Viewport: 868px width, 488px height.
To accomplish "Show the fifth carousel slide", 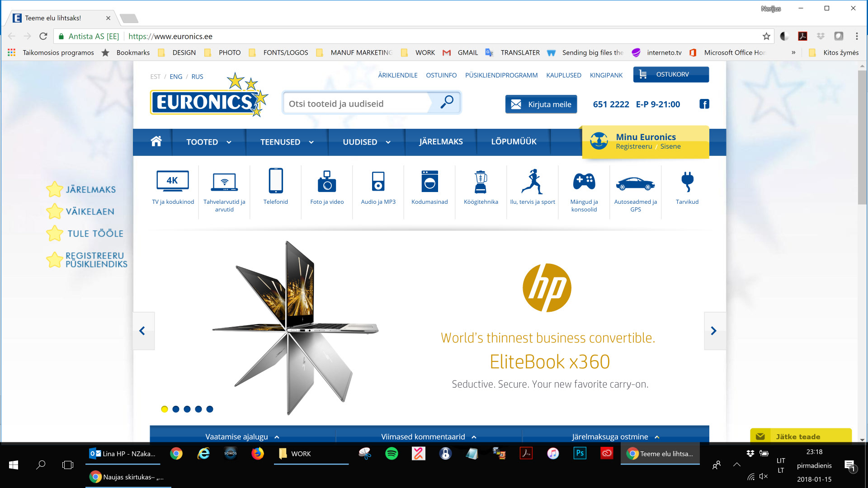I will tap(210, 409).
